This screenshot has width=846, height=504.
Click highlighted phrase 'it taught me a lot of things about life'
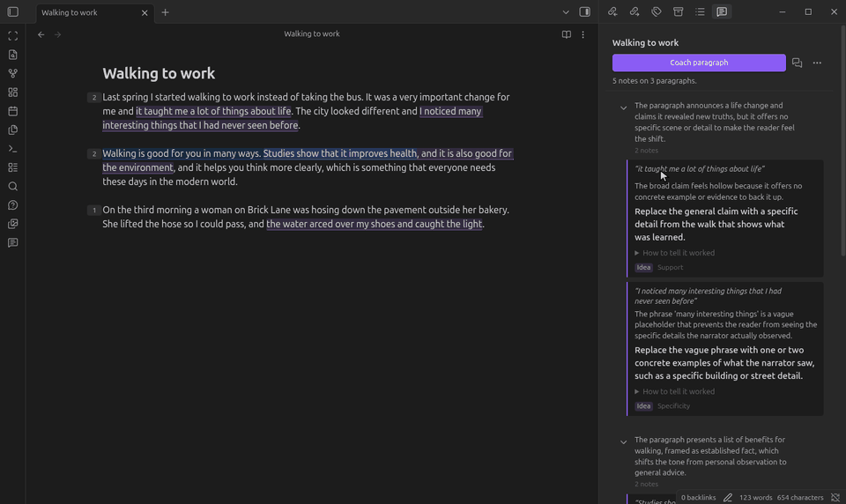point(213,111)
